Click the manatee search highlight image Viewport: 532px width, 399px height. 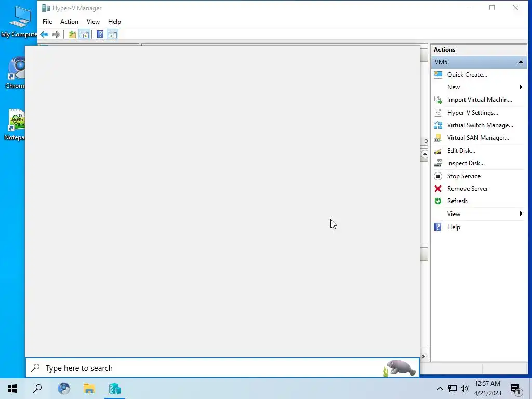click(x=400, y=368)
